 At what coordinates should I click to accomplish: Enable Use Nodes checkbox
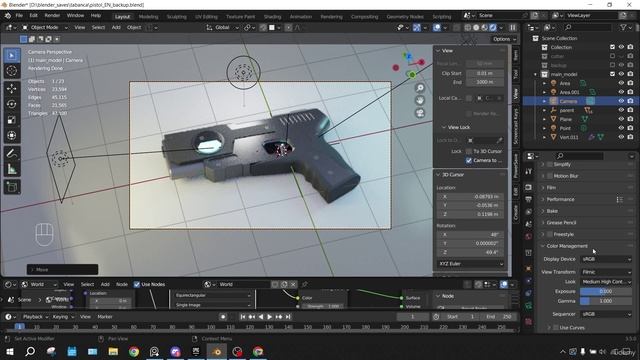(137, 284)
